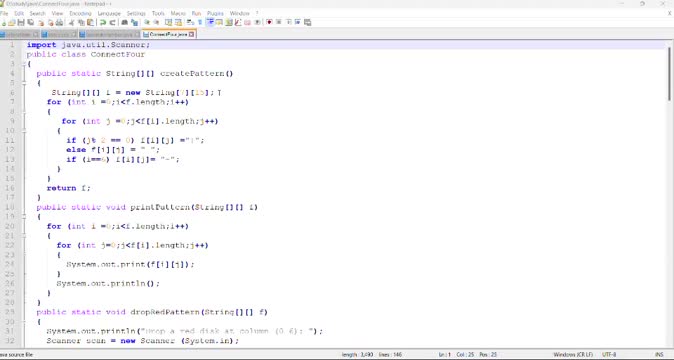Click the Zoom In magnifier icon

coord(146,22)
